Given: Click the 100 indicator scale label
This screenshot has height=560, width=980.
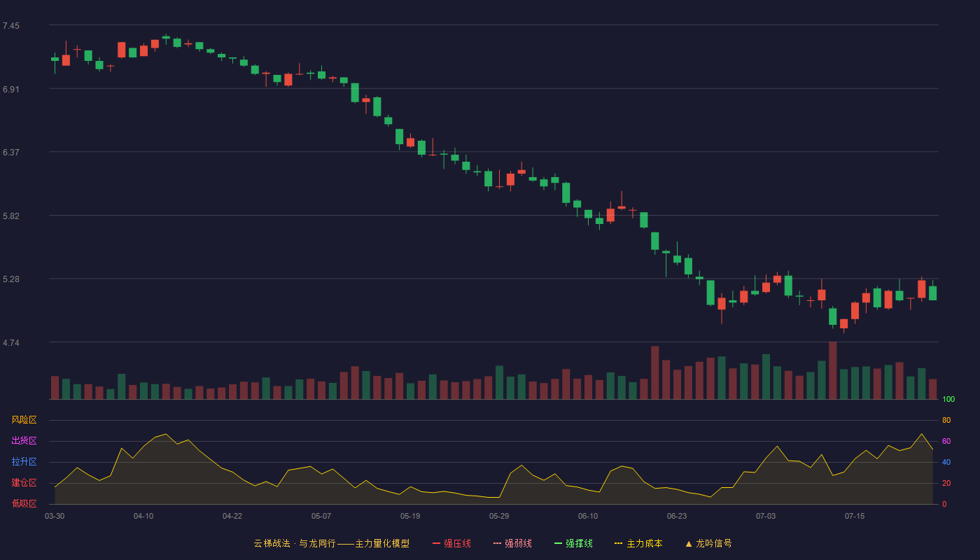Looking at the screenshot, I should [x=948, y=400].
